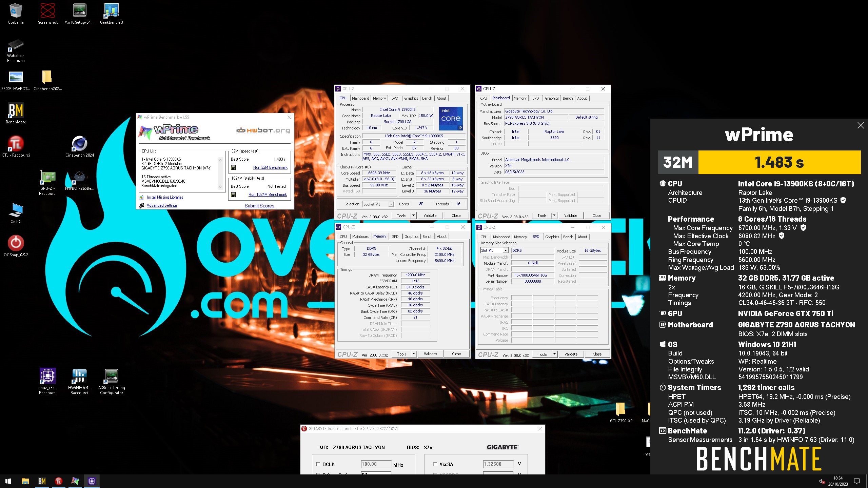Screen dimensions: 868x488
Task: Launch the Cinebench 2024 desktop icon
Action: 80,146
